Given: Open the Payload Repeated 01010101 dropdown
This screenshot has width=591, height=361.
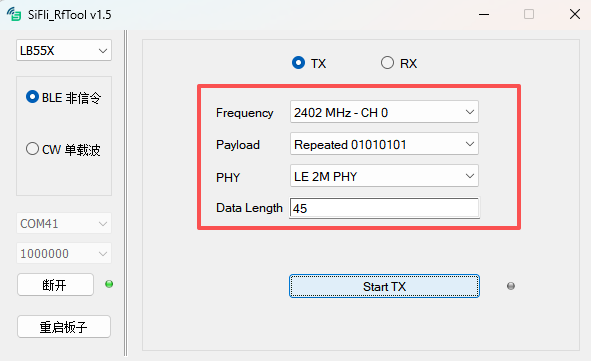Looking at the screenshot, I should tap(384, 144).
